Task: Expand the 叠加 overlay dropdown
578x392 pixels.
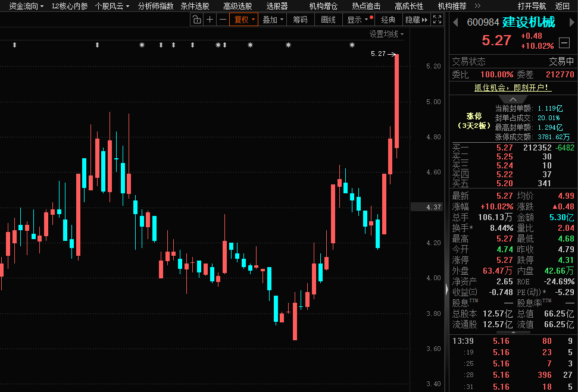Action: (273, 20)
